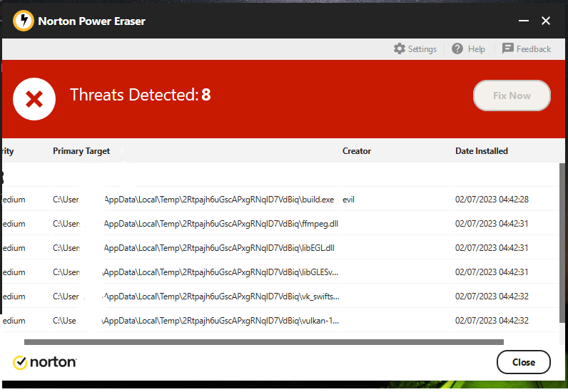Click the Fix Now button

(x=512, y=96)
